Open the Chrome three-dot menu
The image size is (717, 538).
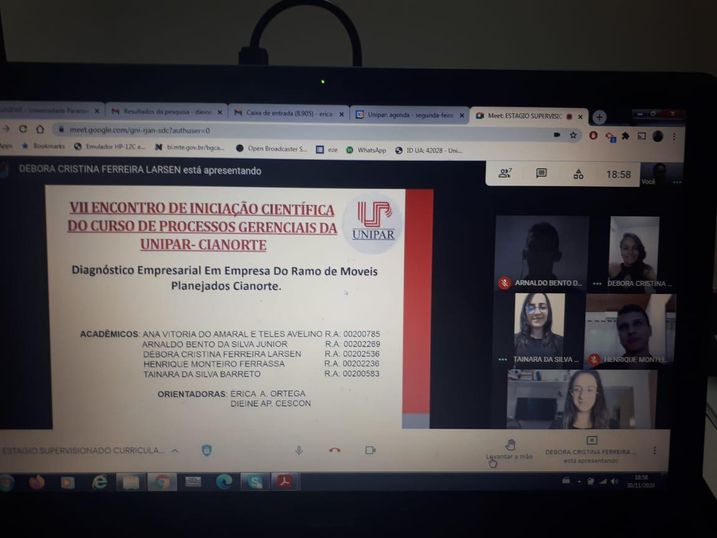pyautogui.click(x=674, y=136)
